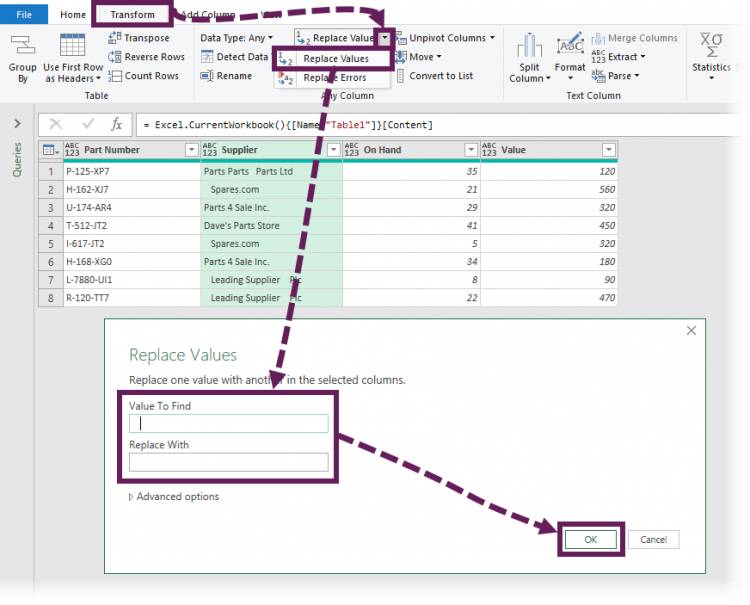Image resolution: width=750 pixels, height=605 pixels.
Task: Open the Statistics tool
Action: click(711, 56)
